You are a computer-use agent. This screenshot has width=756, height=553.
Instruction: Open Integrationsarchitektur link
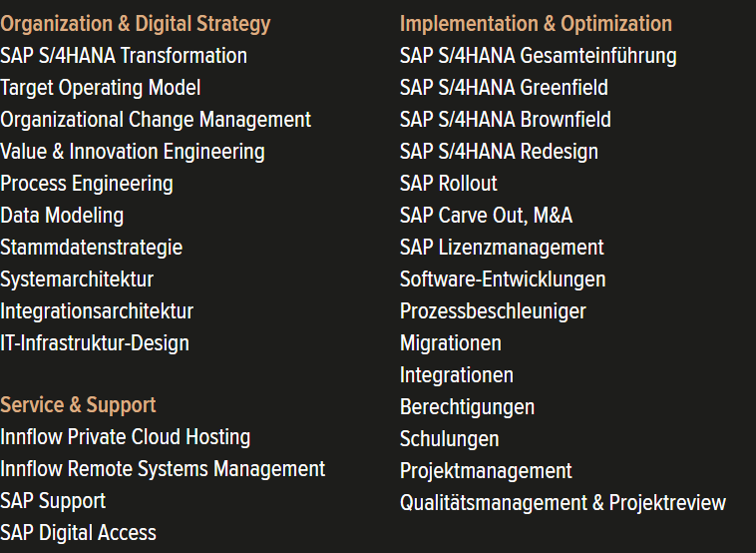(97, 311)
